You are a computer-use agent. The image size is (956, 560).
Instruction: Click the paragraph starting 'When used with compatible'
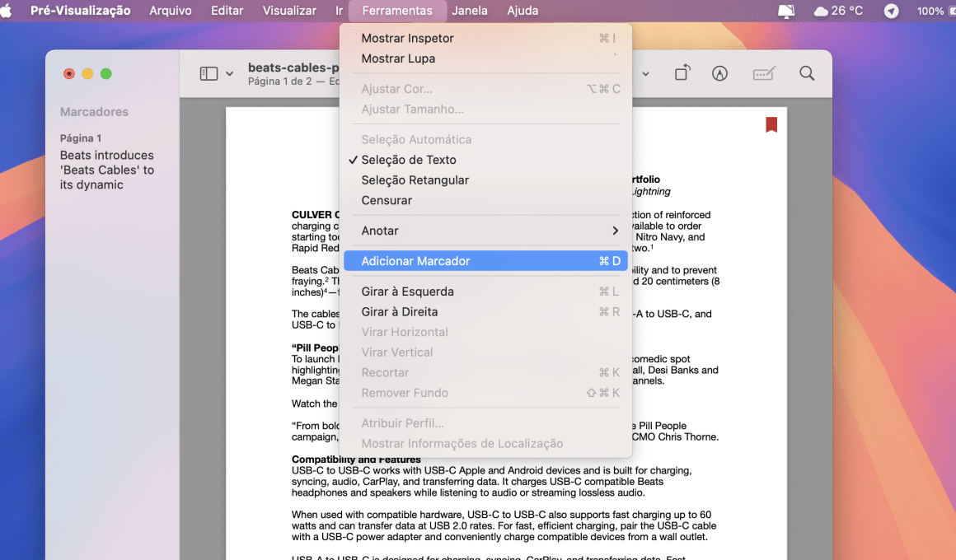[504, 526]
